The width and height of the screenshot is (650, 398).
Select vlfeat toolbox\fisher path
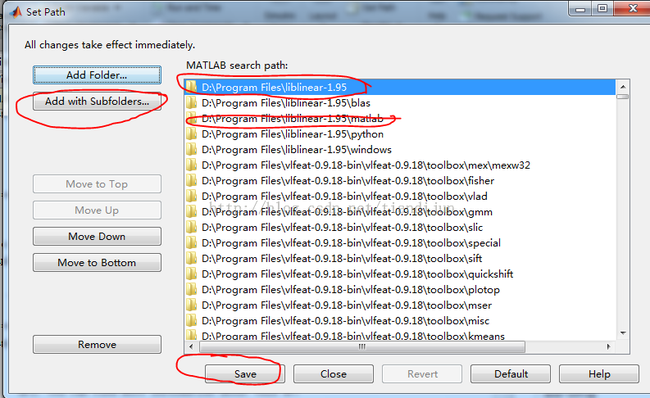400,180
